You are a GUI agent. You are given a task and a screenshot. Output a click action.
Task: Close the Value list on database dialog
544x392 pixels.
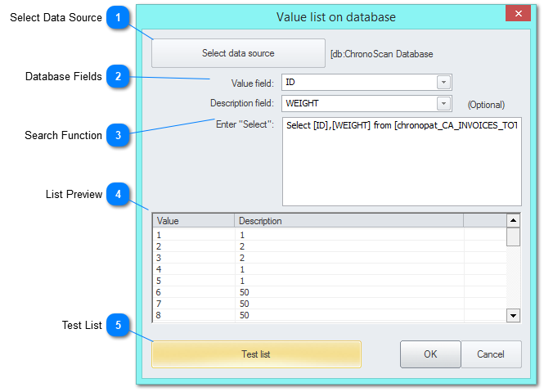pyautogui.click(x=519, y=14)
